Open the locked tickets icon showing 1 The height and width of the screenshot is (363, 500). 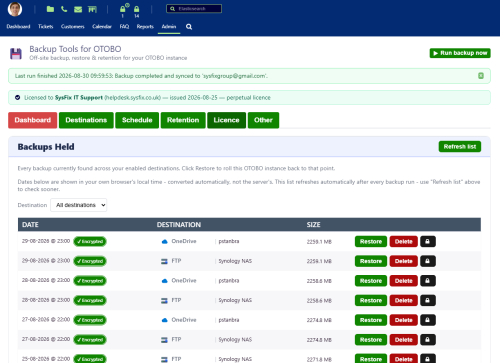coord(123,10)
